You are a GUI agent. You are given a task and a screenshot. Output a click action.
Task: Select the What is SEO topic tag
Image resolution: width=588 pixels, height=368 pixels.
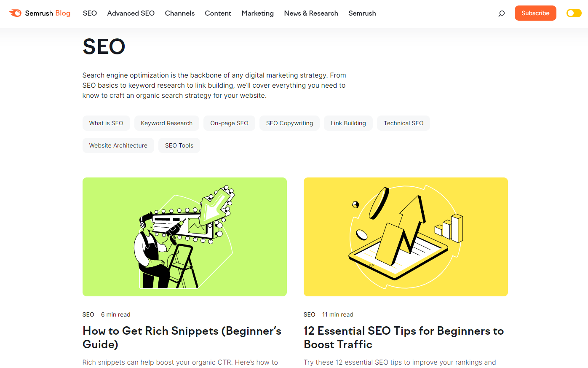(x=106, y=123)
